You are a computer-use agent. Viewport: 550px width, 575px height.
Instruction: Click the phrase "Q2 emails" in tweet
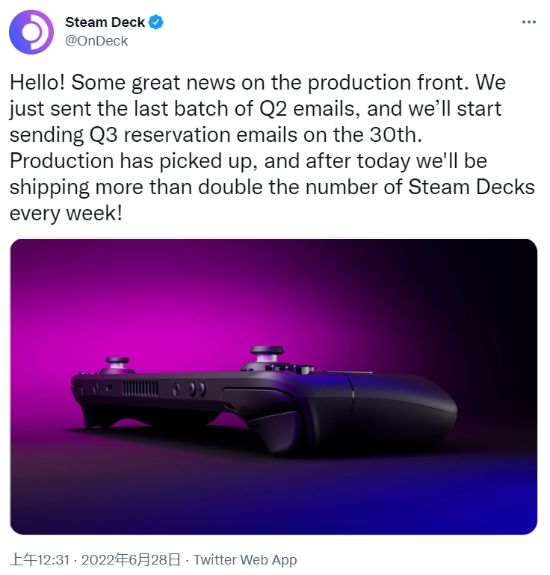click(x=308, y=109)
